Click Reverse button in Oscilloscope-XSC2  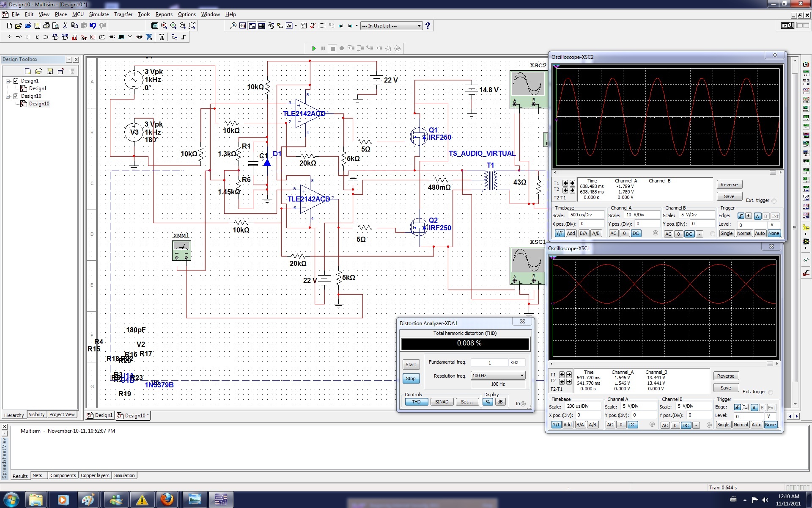pos(729,185)
